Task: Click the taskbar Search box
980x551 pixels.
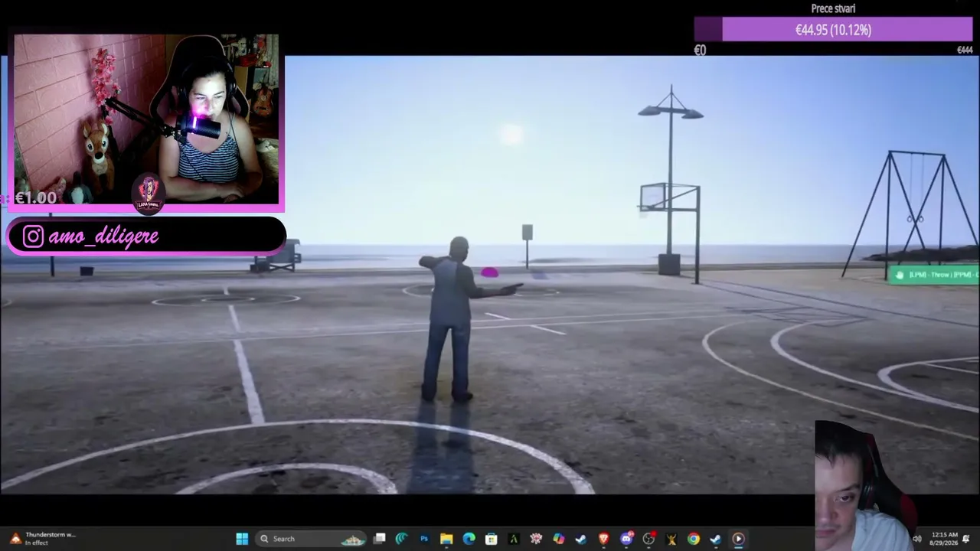Action: click(x=312, y=539)
